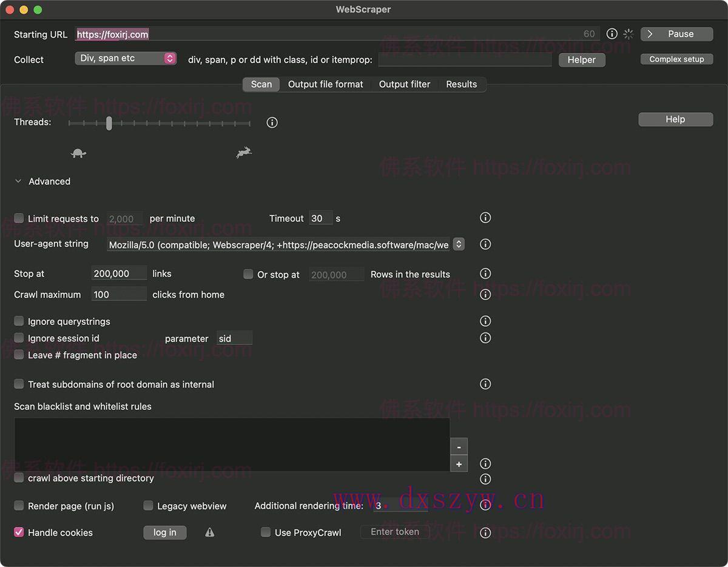Screen dimensions: 728x567
Task: Open info icon for Additional rendering time
Action: pos(485,505)
